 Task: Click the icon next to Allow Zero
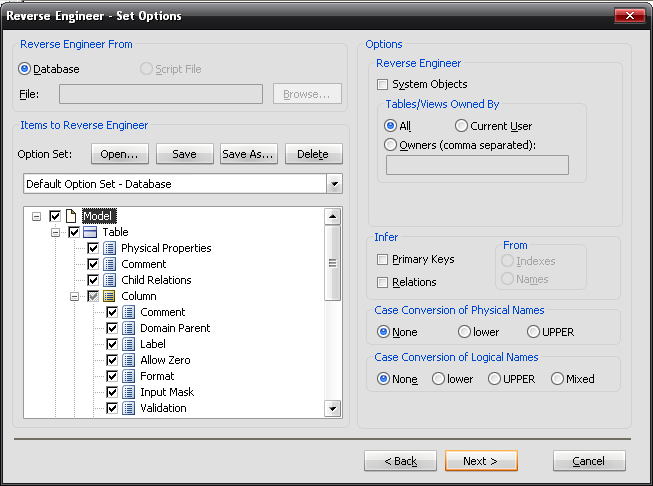129,360
